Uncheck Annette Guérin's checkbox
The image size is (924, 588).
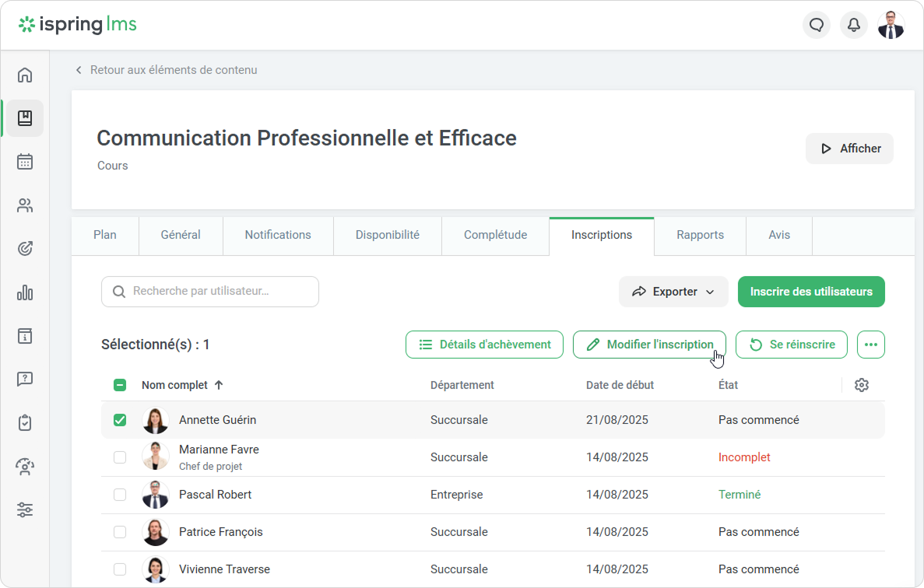coord(120,420)
